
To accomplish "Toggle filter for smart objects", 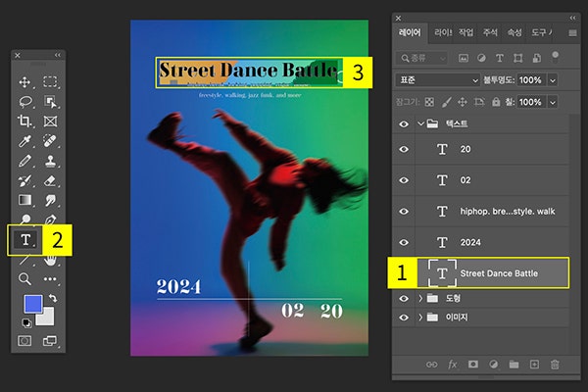I will tap(537, 58).
